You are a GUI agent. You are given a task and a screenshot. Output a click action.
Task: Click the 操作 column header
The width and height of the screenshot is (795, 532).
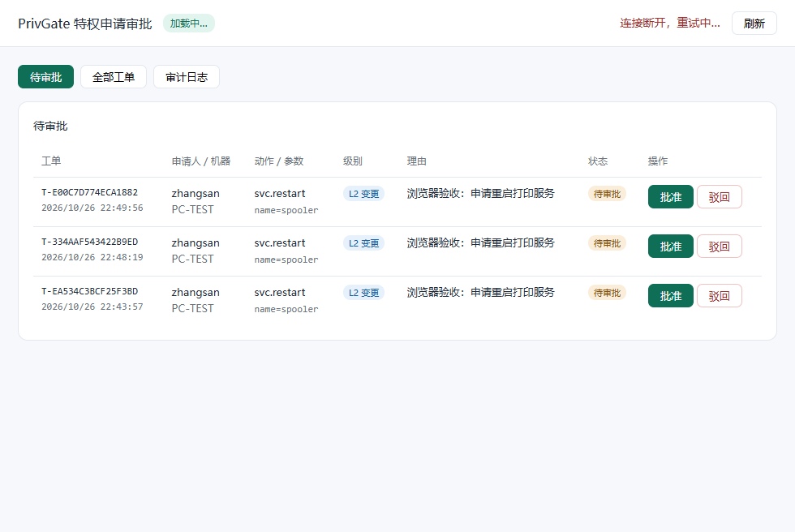(x=658, y=161)
